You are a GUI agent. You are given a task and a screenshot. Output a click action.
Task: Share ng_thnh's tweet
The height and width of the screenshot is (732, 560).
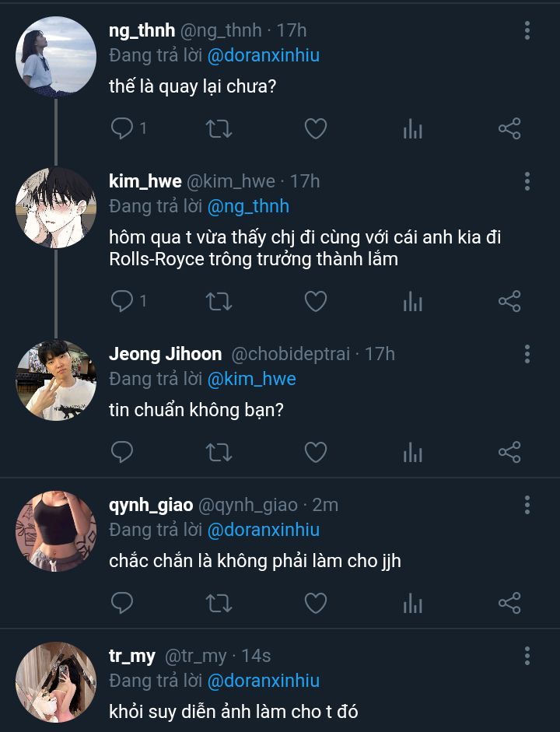509,128
